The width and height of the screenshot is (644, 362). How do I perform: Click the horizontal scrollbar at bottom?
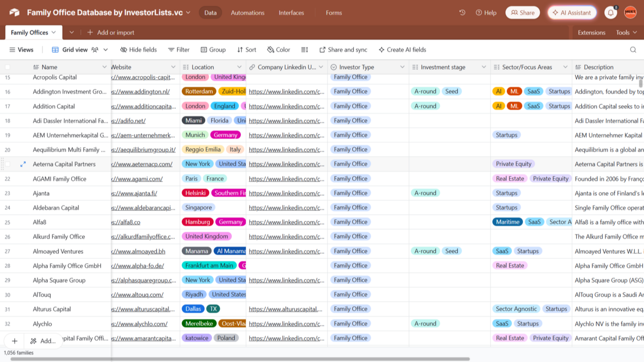click(239, 359)
